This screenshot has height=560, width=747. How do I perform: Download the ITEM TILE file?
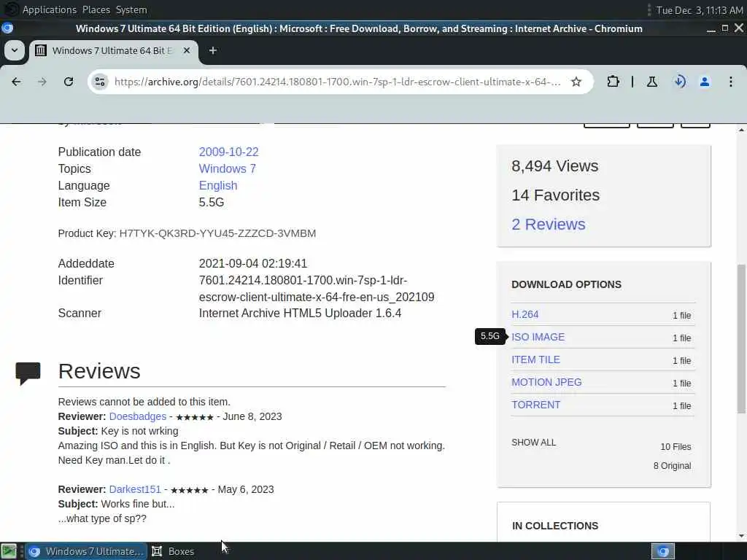pos(535,359)
